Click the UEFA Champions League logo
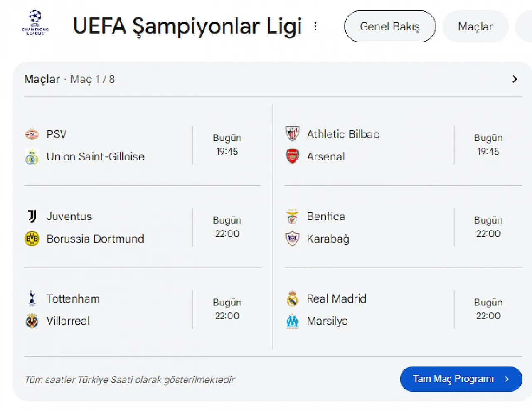This screenshot has height=411, width=532. pyautogui.click(x=35, y=23)
